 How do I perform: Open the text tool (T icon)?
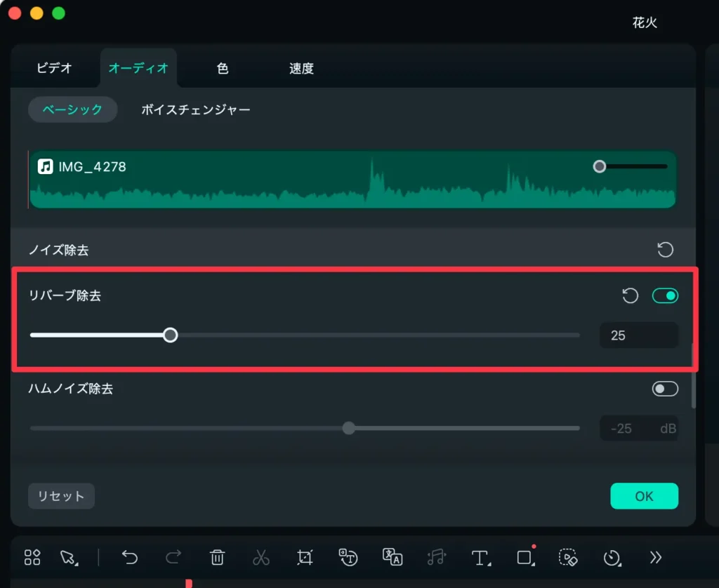point(480,557)
